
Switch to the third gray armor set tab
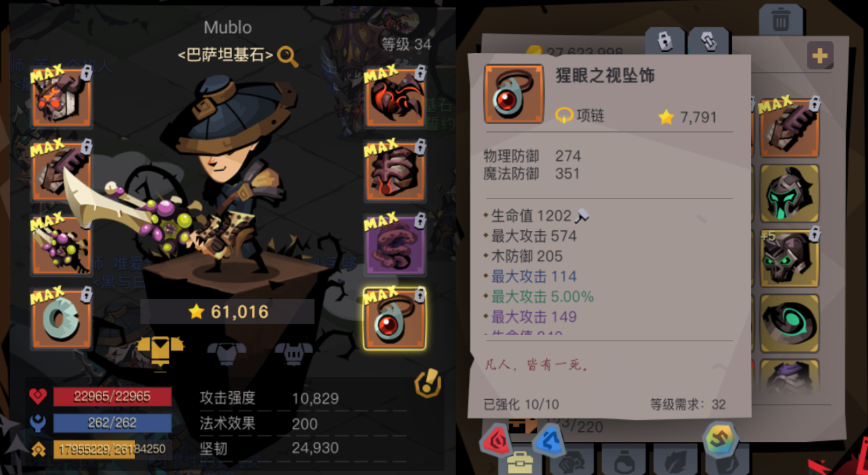click(x=293, y=354)
